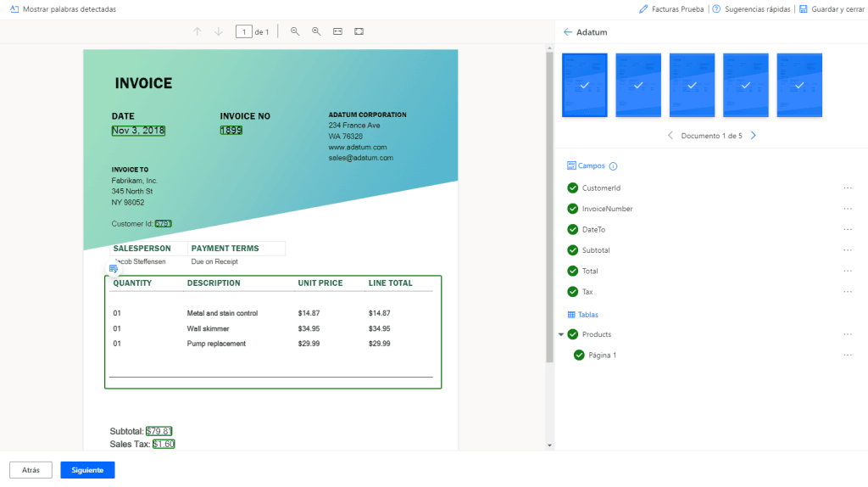The height and width of the screenshot is (487, 868).
Task: Click the page number input field
Action: click(x=243, y=31)
